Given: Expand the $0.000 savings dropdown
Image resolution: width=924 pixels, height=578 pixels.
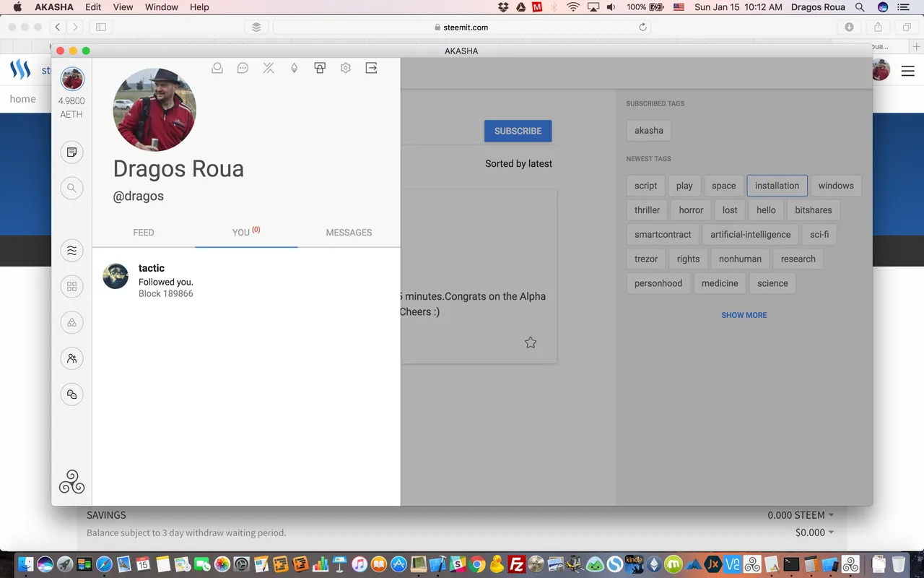Looking at the screenshot, I should (814, 532).
